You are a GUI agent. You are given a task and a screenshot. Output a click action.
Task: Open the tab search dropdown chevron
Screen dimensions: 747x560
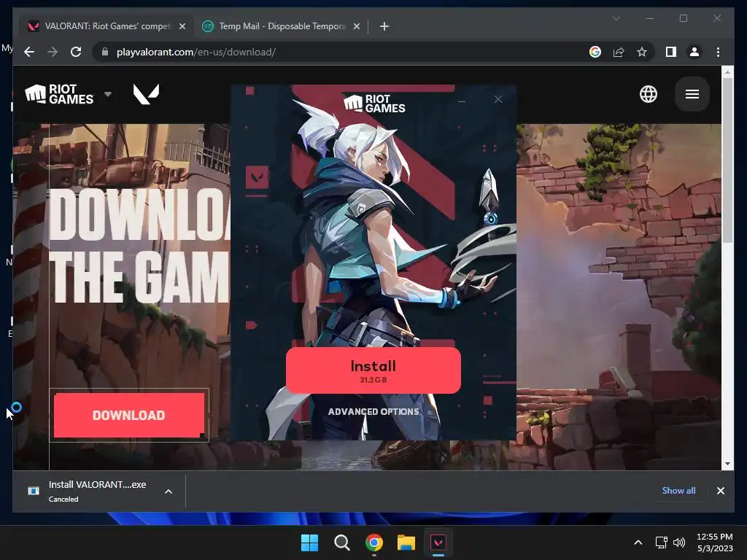tap(616, 18)
